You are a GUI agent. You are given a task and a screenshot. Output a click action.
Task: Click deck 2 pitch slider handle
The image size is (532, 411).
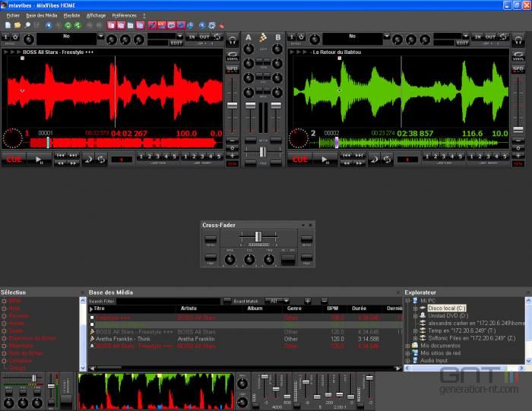tap(518, 129)
